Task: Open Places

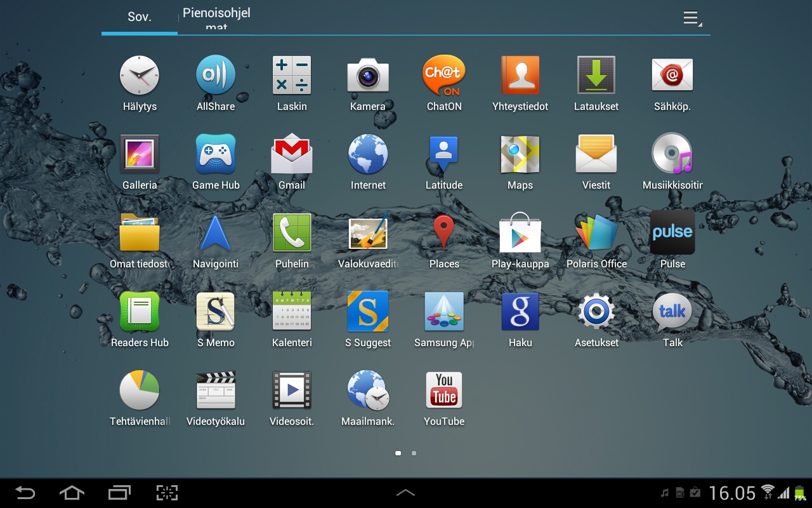Action: pos(444,233)
